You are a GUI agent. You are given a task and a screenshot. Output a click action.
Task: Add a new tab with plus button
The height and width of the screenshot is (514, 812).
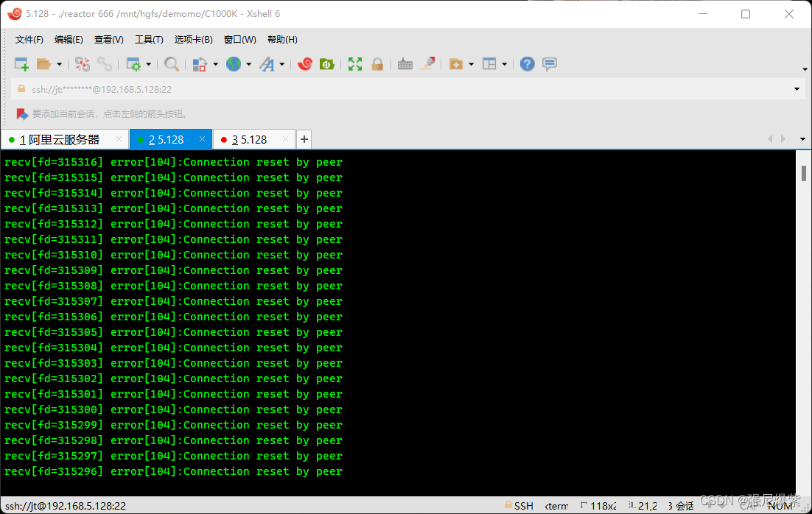click(304, 139)
